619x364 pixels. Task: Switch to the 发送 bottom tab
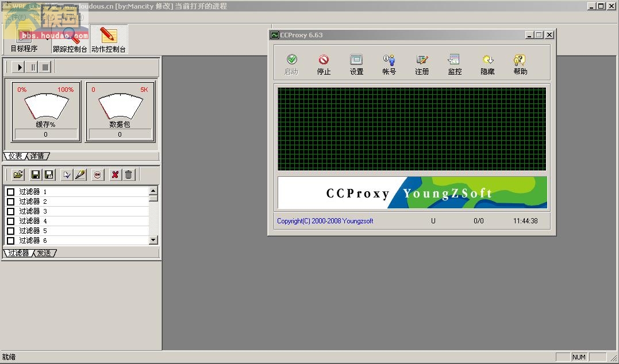click(44, 253)
